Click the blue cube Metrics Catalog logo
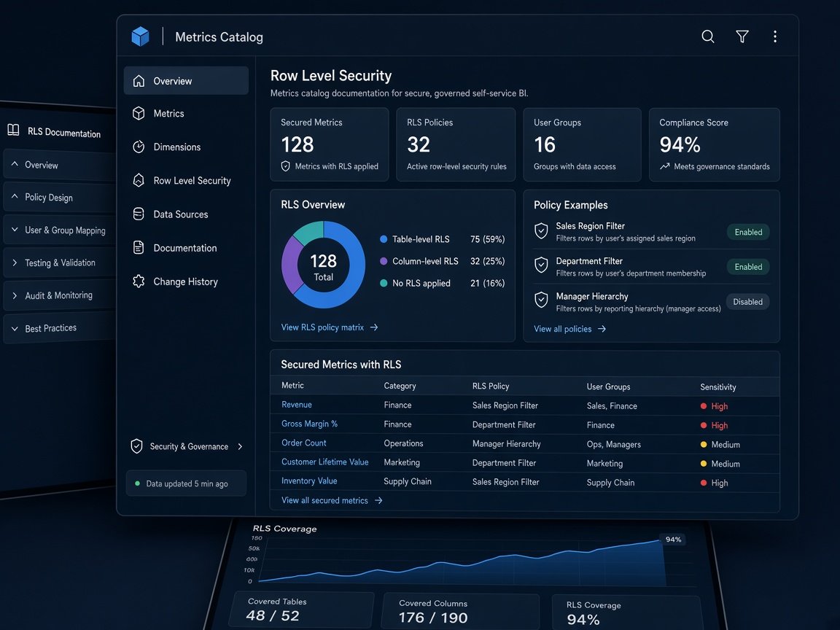Image resolution: width=840 pixels, height=630 pixels. (x=140, y=36)
